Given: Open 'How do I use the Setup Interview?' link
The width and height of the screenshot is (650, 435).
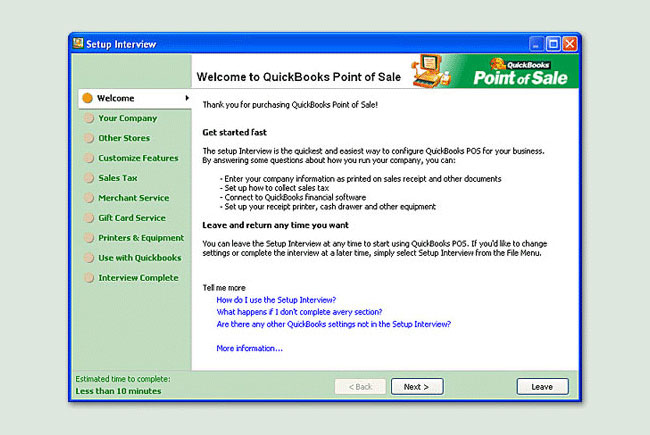Looking at the screenshot, I should pyautogui.click(x=276, y=300).
